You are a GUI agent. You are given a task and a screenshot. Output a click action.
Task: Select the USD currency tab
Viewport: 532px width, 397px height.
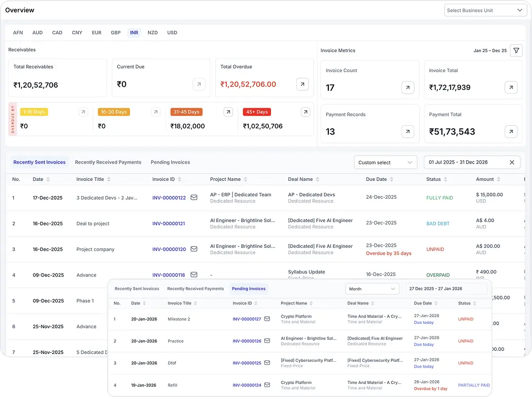point(172,33)
